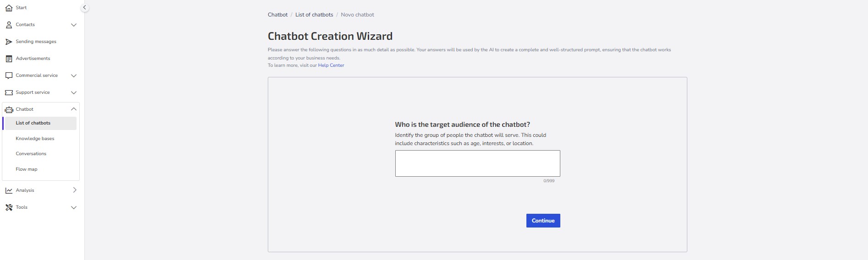868x260 pixels.
Task: Focus the target audience text box
Action: (477, 163)
